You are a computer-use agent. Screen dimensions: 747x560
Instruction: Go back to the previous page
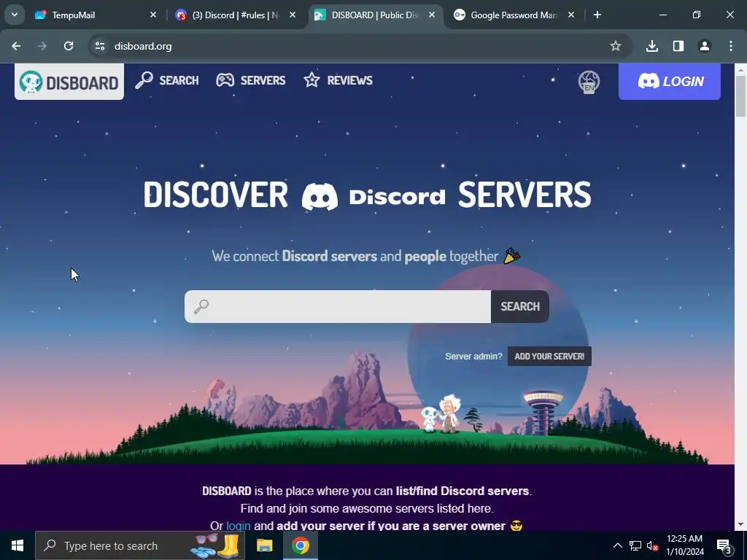pos(16,46)
